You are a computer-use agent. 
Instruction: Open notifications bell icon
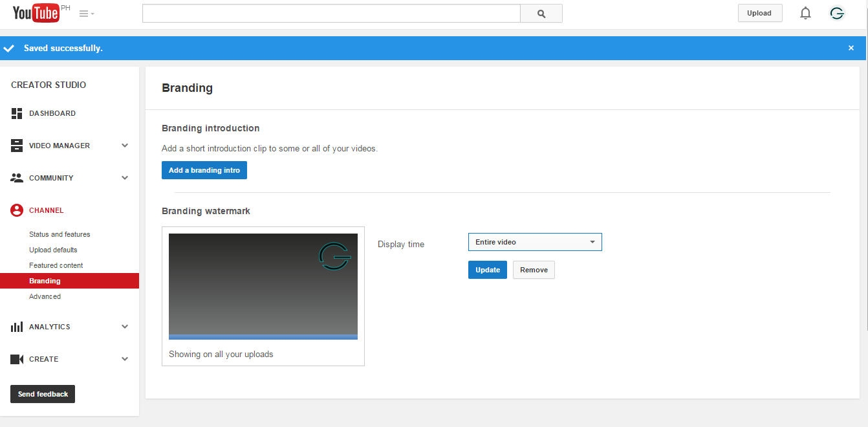coord(805,13)
